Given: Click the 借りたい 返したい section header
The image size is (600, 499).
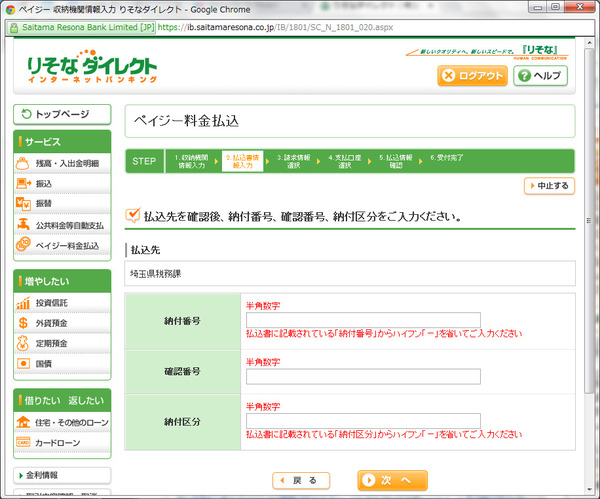Looking at the screenshot, I should coord(62,400).
